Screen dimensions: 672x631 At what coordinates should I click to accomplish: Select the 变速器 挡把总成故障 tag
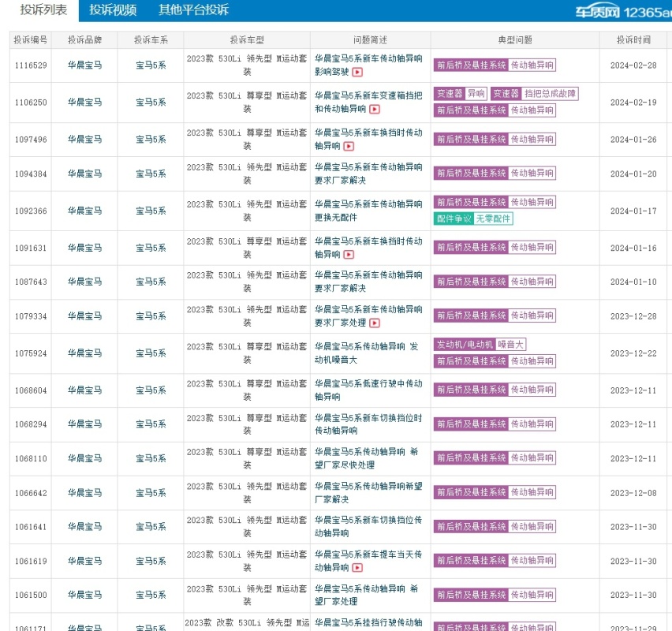(x=535, y=93)
